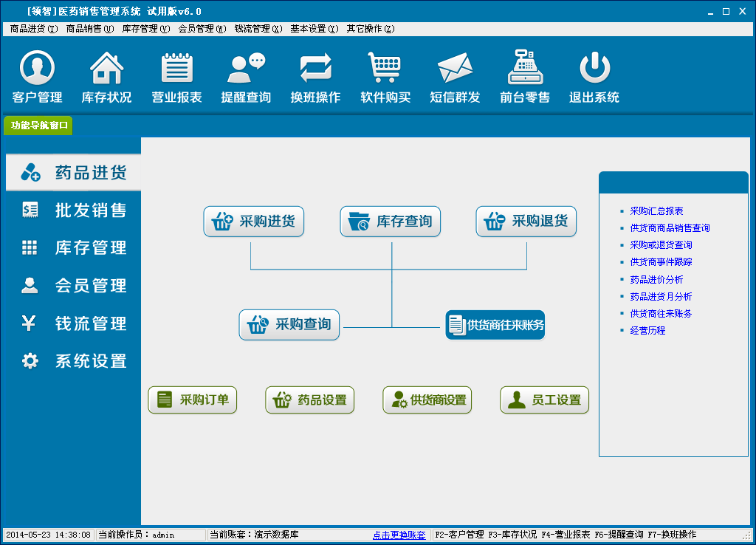
Task: Open 前台零售 cash register icon
Action: [x=524, y=69]
